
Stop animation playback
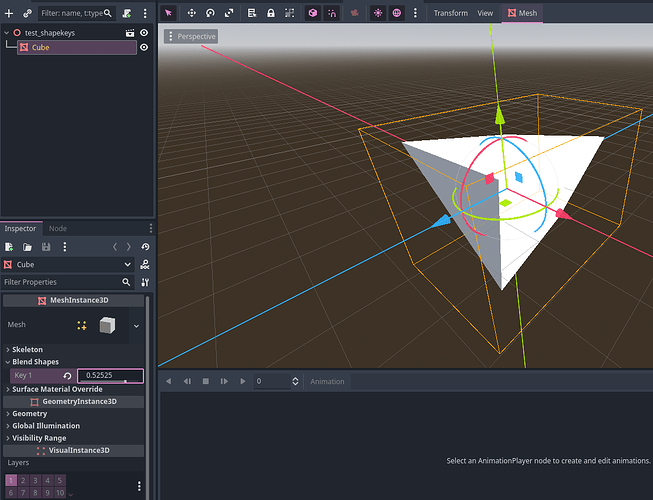pyautogui.click(x=206, y=381)
